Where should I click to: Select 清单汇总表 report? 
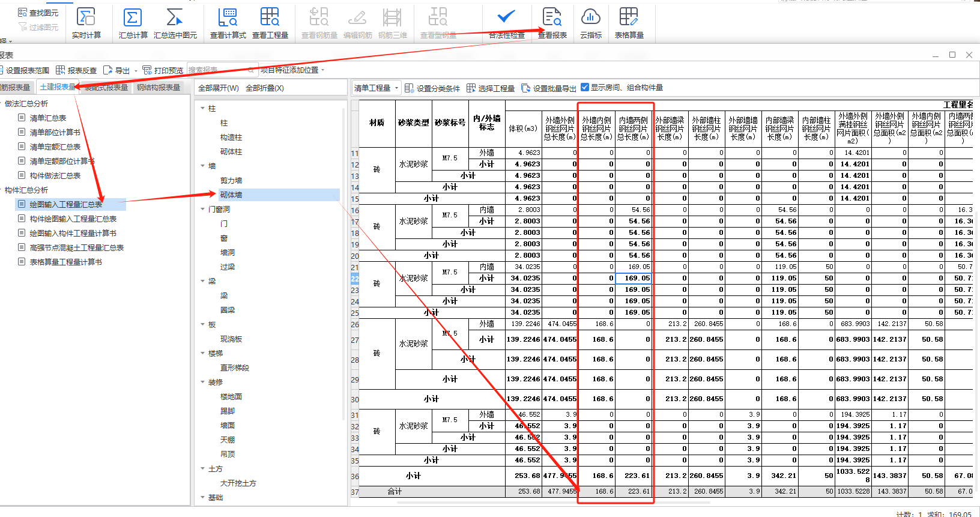pyautogui.click(x=48, y=118)
